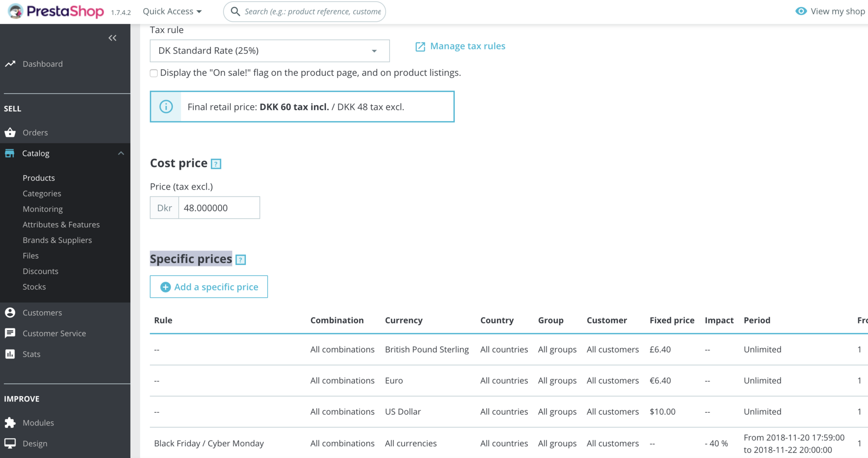The image size is (868, 458).
Task: Click the Dashboard trend icon
Action: click(x=10, y=64)
